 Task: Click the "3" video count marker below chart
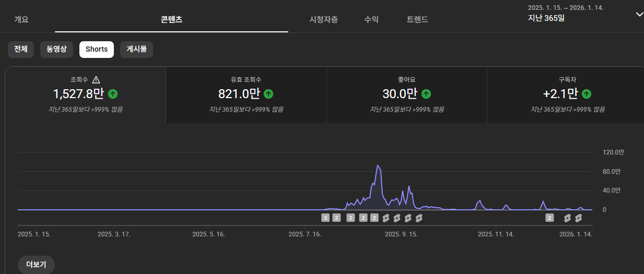325,218
